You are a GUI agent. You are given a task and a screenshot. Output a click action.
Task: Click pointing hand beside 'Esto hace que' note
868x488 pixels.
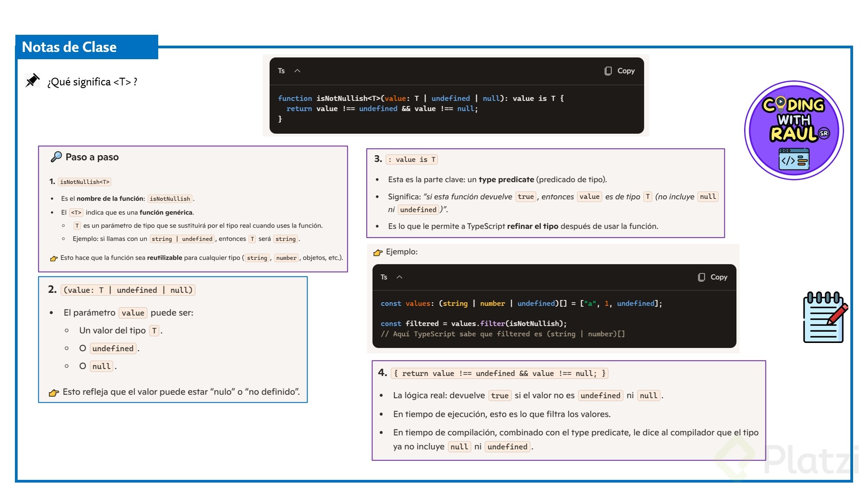tap(54, 258)
